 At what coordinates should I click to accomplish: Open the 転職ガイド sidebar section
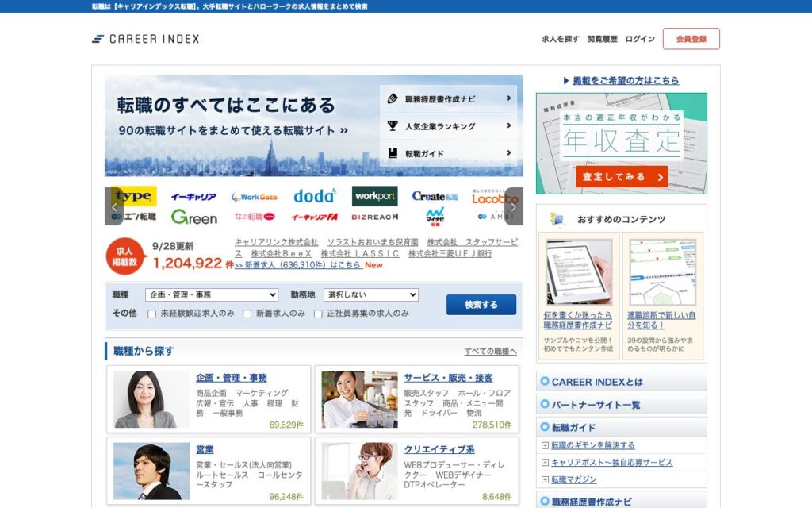(622, 427)
